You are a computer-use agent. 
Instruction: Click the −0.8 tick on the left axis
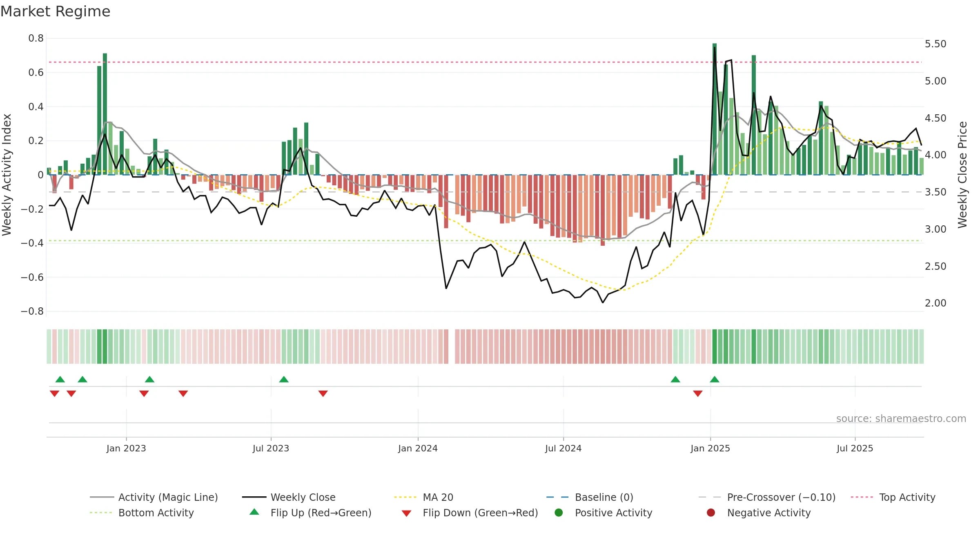coord(32,311)
